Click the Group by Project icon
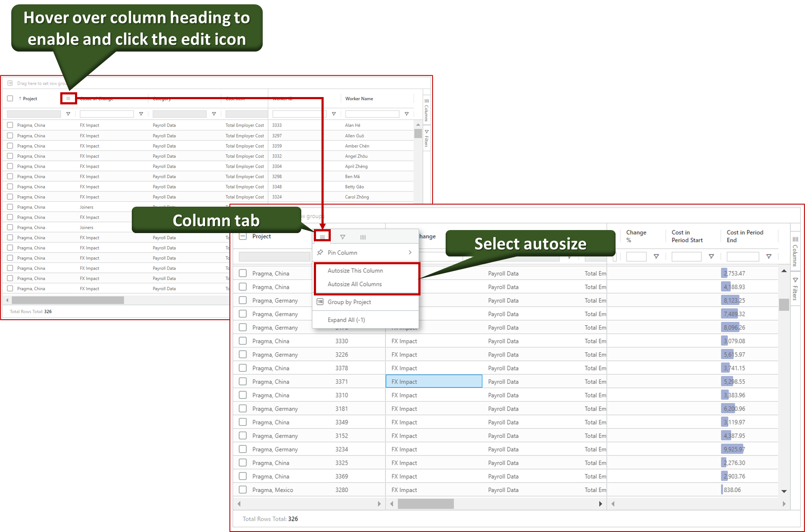 (x=320, y=302)
